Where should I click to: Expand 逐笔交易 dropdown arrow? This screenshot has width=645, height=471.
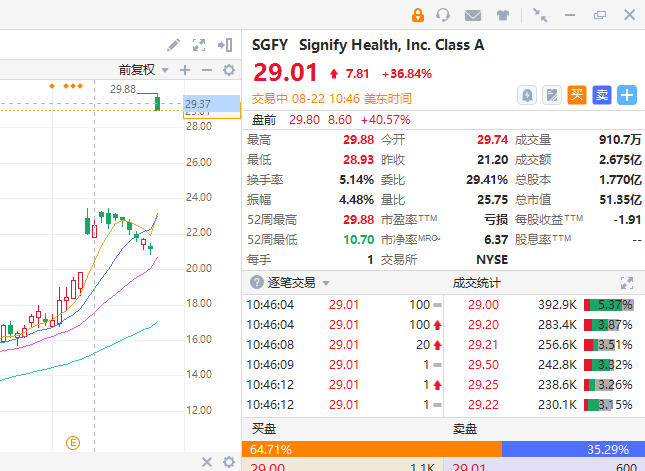pos(326,283)
